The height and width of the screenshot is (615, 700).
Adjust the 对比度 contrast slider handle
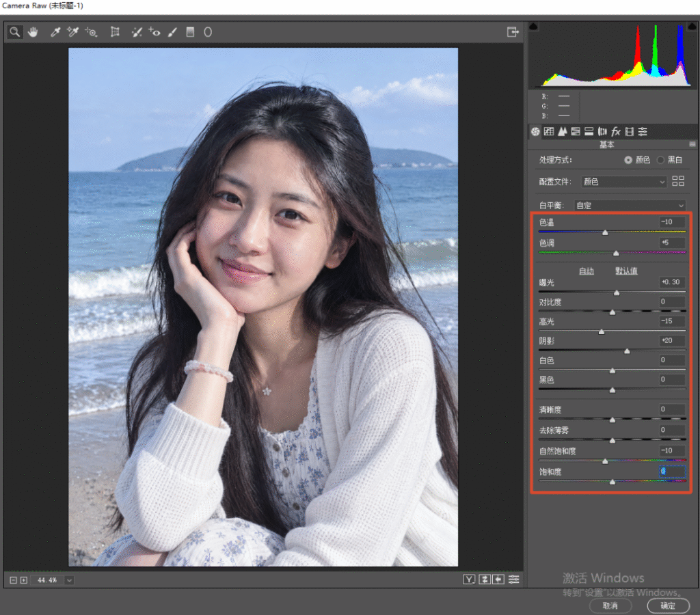612,312
